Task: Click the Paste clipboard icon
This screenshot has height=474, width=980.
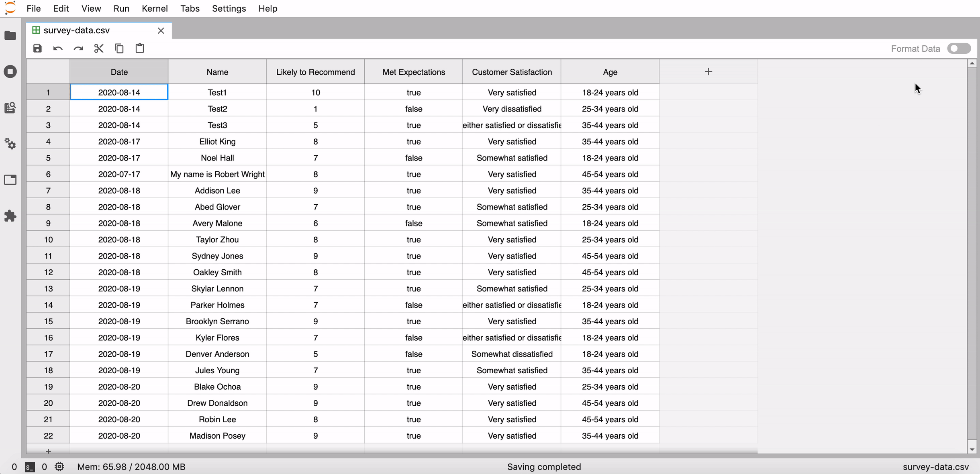Action: click(x=140, y=49)
